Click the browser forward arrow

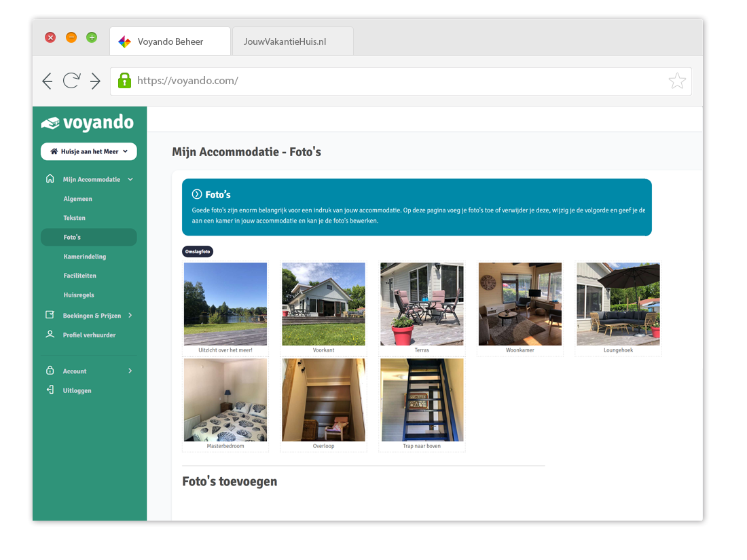point(95,81)
